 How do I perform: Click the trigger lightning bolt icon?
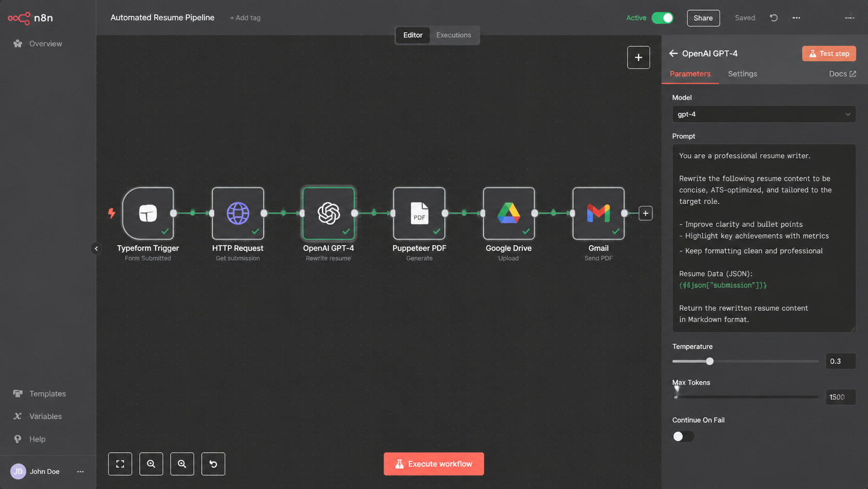(x=112, y=213)
